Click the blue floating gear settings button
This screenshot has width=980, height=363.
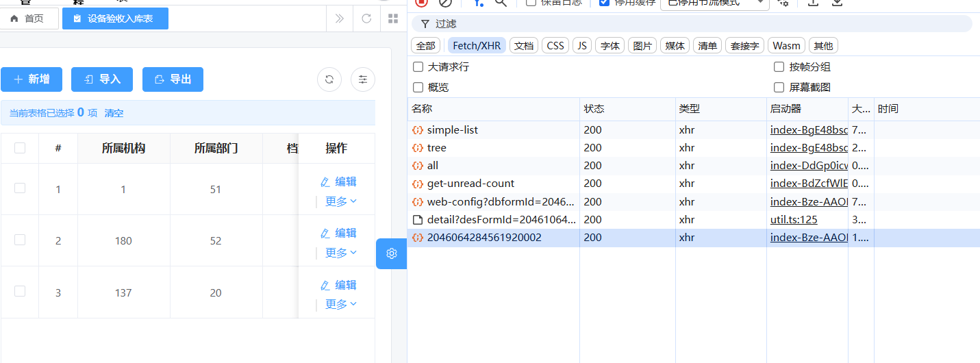[392, 253]
